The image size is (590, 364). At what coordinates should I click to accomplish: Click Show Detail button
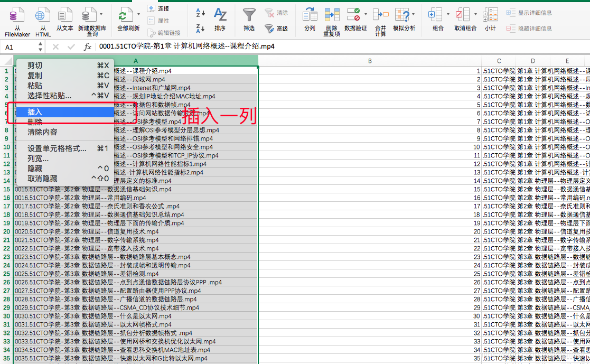pos(529,13)
